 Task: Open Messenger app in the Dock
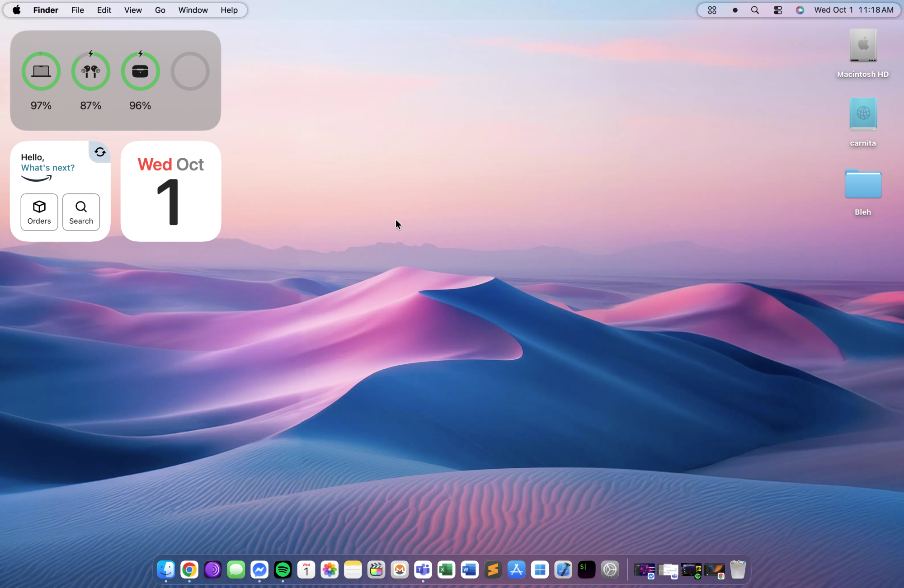pos(259,569)
